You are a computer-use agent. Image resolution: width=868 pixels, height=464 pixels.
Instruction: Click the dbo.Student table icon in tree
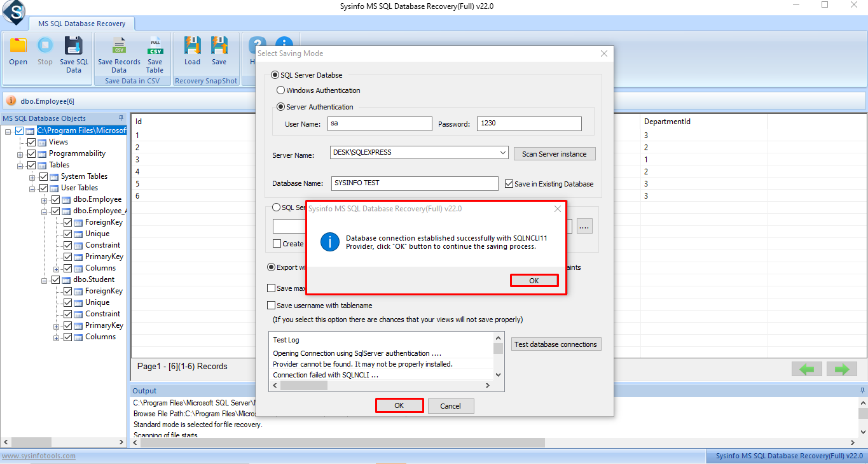[66, 279]
